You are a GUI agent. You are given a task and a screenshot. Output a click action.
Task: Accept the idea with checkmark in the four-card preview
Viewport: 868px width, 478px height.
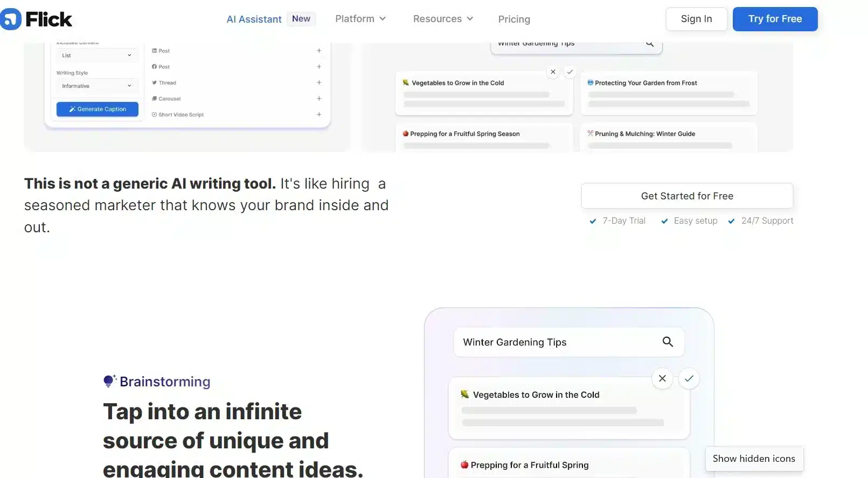pos(570,72)
